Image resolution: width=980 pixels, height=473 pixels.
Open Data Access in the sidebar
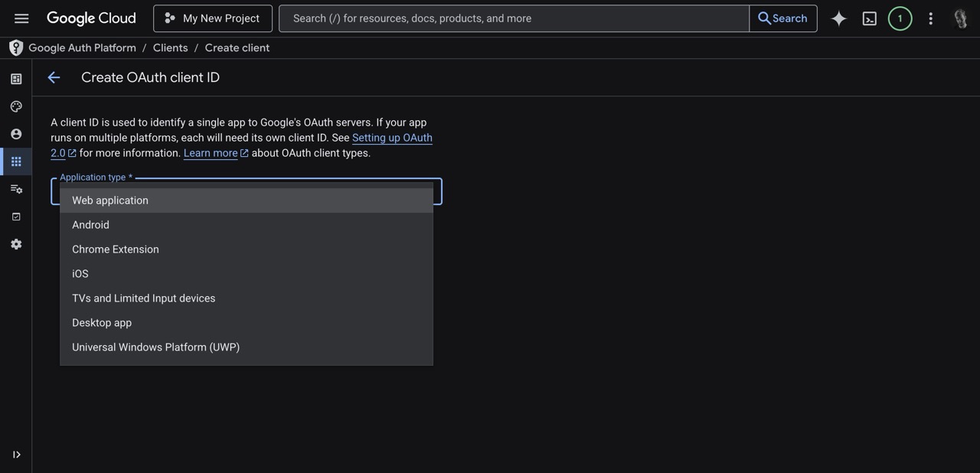[16, 188]
